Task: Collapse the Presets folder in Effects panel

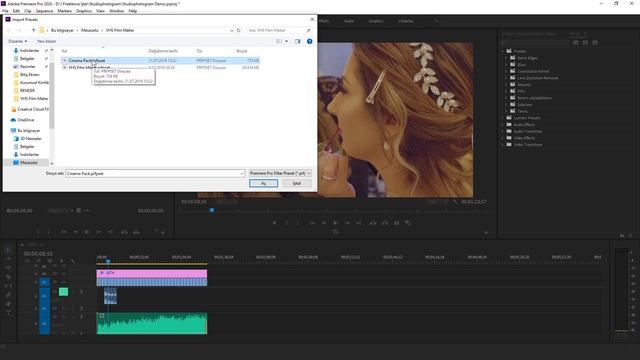Action: pos(503,51)
